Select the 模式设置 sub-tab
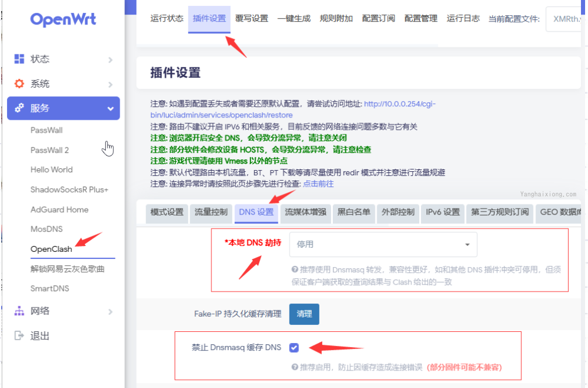The height and width of the screenshot is (388, 588). point(167,212)
